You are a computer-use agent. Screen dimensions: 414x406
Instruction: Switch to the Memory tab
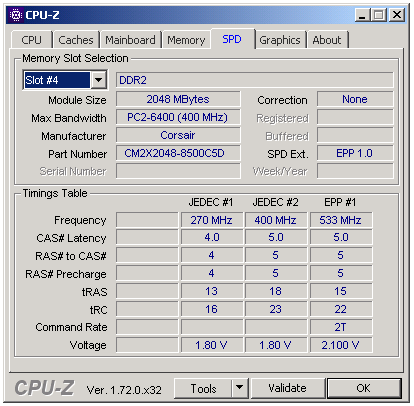[x=186, y=40]
